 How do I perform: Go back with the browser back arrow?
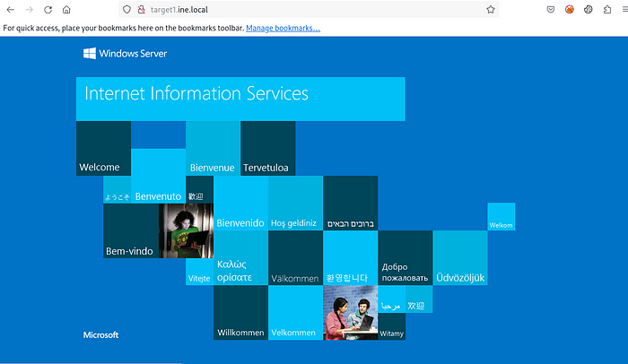point(11,10)
